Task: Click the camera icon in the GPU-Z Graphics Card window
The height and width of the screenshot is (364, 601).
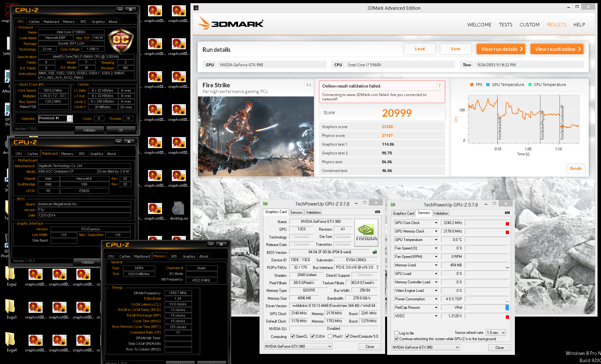Action: pos(377,212)
